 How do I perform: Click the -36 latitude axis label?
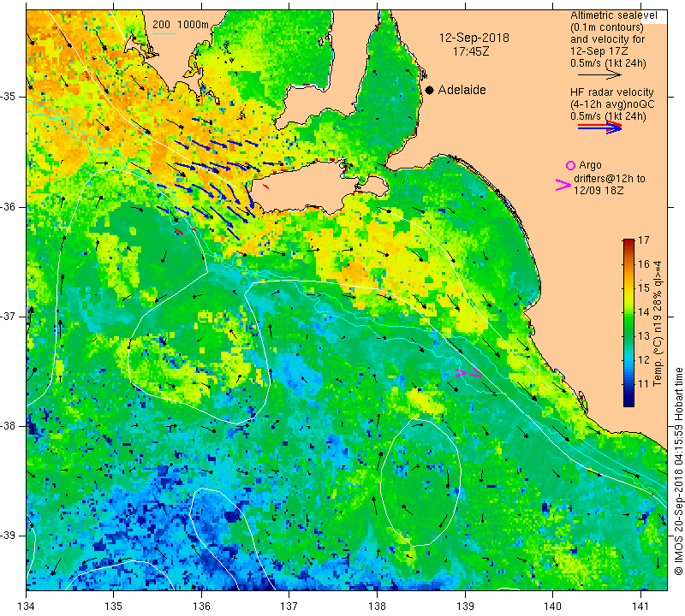pyautogui.click(x=8, y=206)
